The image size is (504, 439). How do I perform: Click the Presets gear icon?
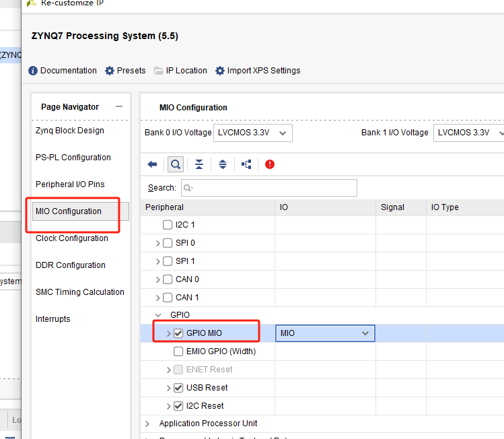tap(110, 71)
